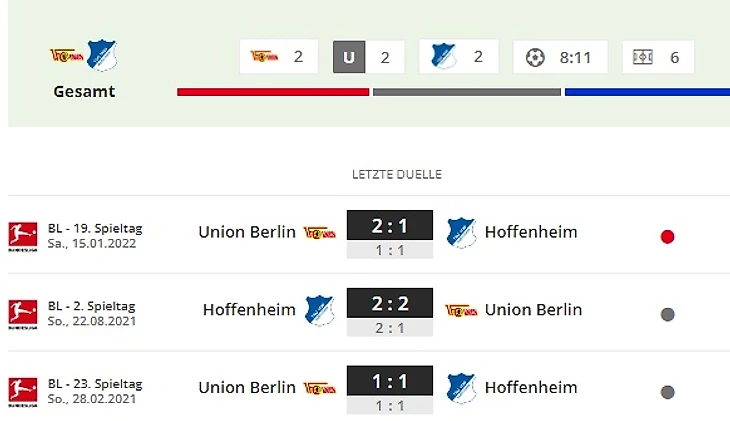Click the gray draw dot for the 28.02.2021 match
The width and height of the screenshot is (730, 421).
click(667, 392)
